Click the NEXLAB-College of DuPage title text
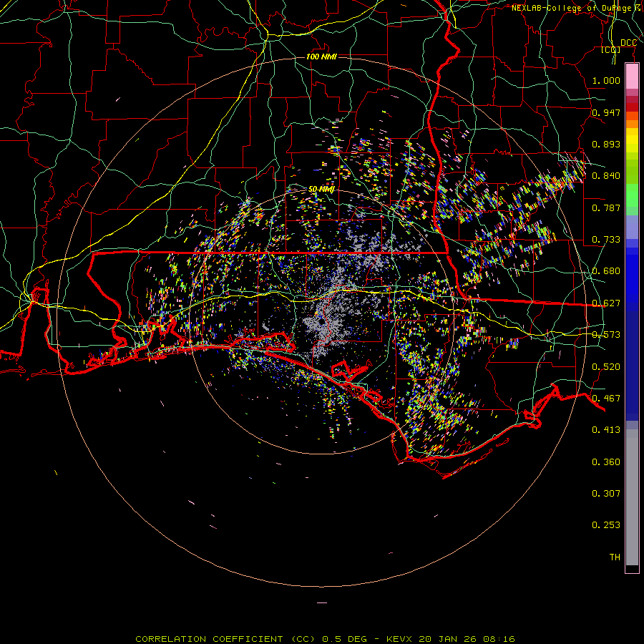 [572, 8]
